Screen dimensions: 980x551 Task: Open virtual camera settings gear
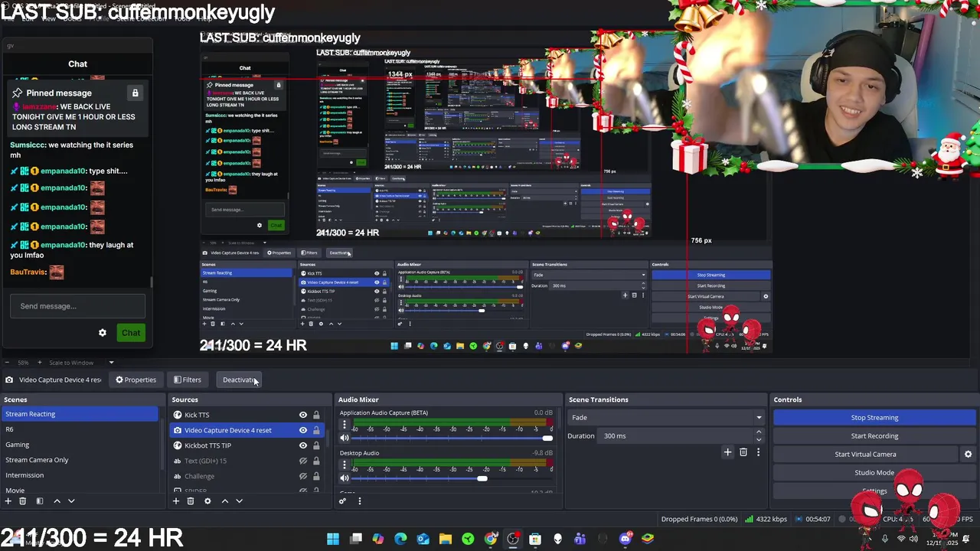coord(968,455)
